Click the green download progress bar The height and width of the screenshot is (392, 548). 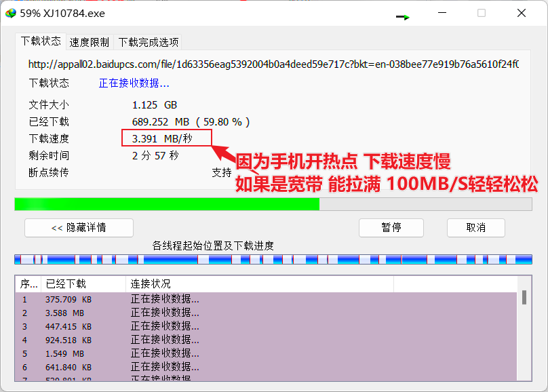[x=273, y=204]
